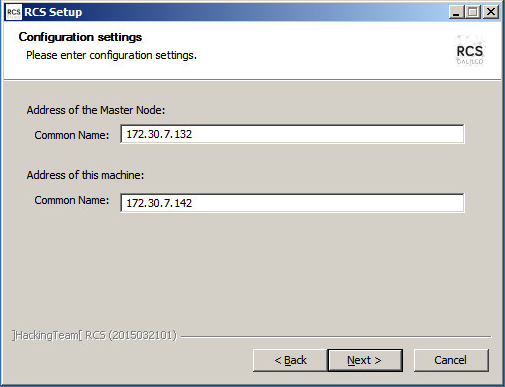505x387 pixels.
Task: Maximize the RCS Setup window
Action: tap(473, 12)
